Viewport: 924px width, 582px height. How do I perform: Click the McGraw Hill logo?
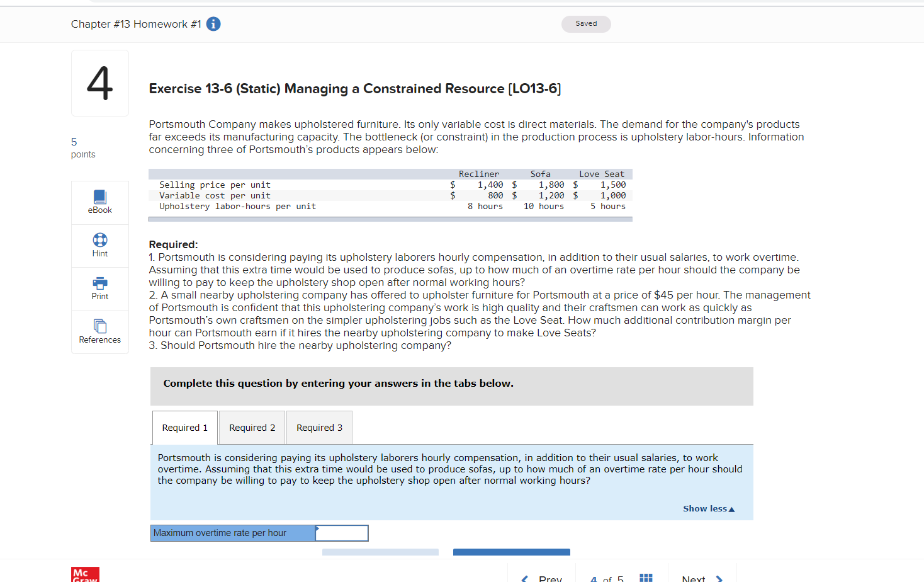coord(85,574)
